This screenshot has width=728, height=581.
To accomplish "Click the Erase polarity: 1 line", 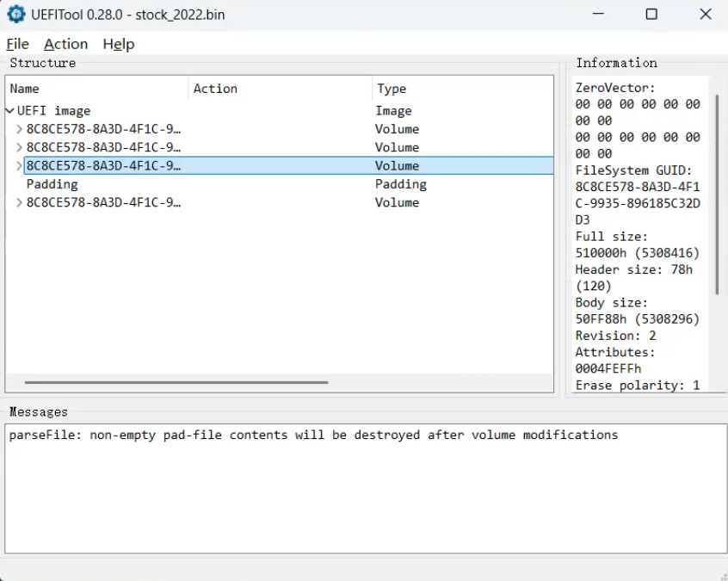I will [x=638, y=386].
